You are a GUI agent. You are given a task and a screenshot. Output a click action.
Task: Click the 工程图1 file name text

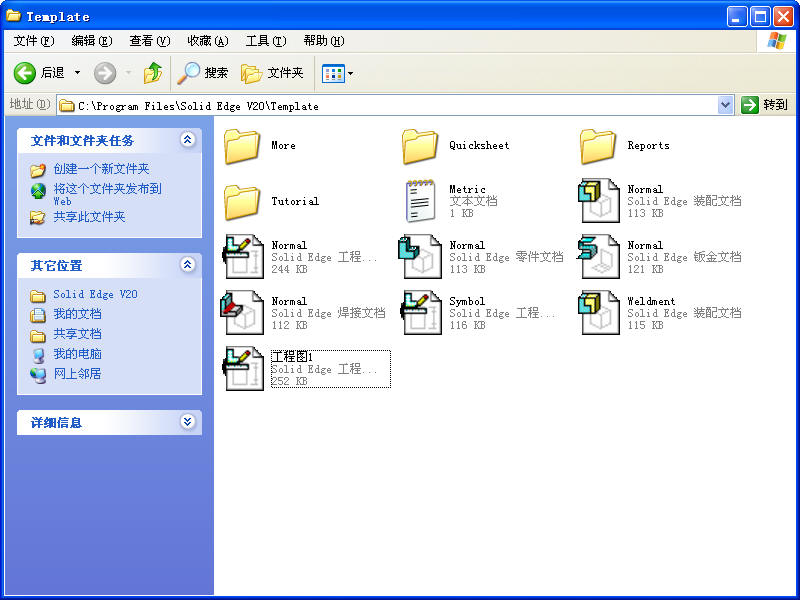(x=292, y=357)
